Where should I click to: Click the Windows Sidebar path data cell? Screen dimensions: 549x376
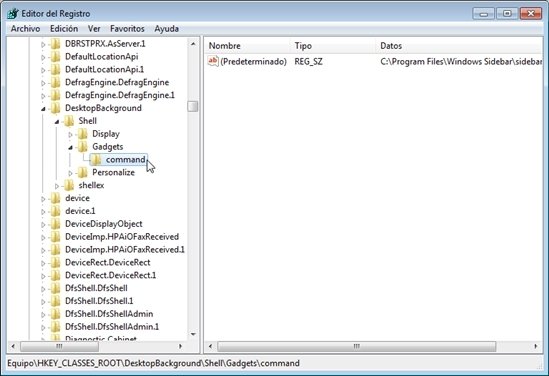point(461,62)
